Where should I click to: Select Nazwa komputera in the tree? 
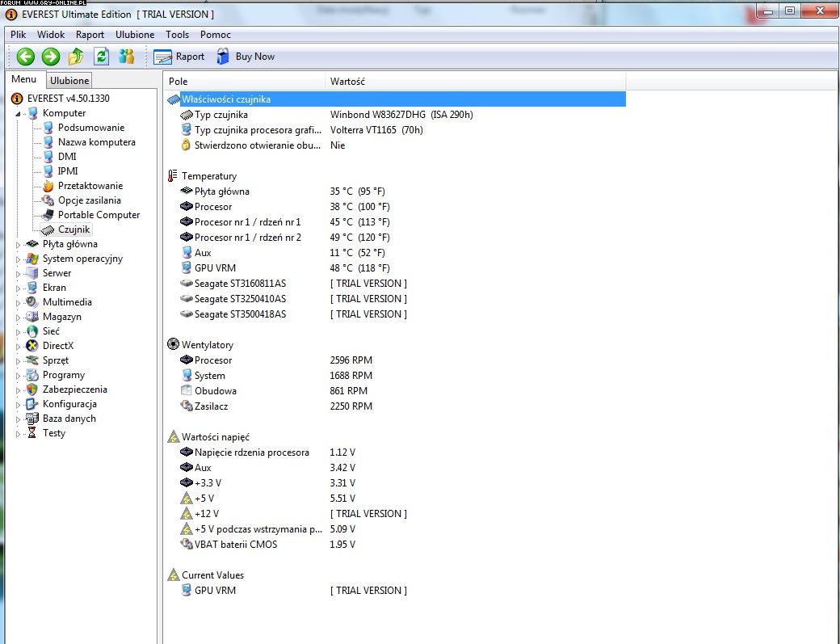click(96, 142)
